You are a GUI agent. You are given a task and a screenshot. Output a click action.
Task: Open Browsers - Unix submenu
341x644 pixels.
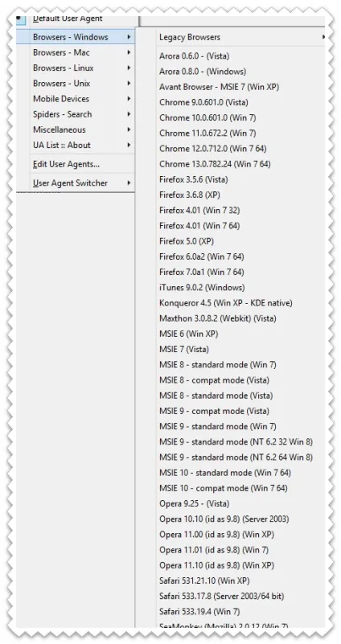point(76,84)
